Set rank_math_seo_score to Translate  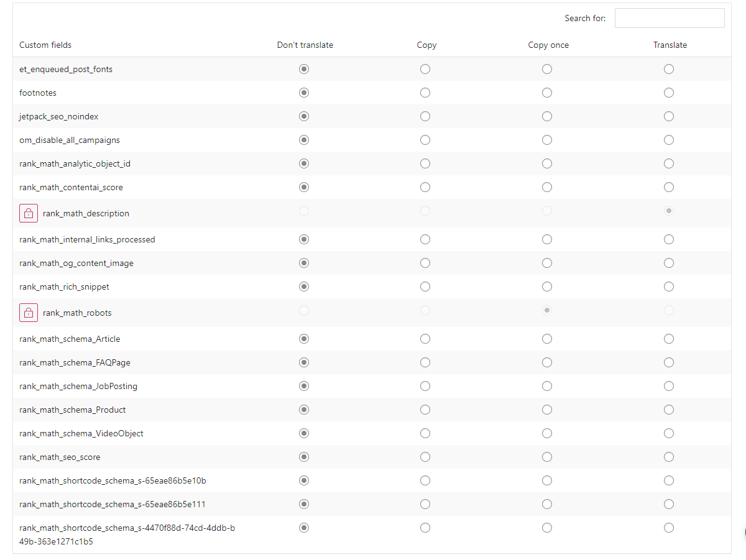(x=669, y=457)
